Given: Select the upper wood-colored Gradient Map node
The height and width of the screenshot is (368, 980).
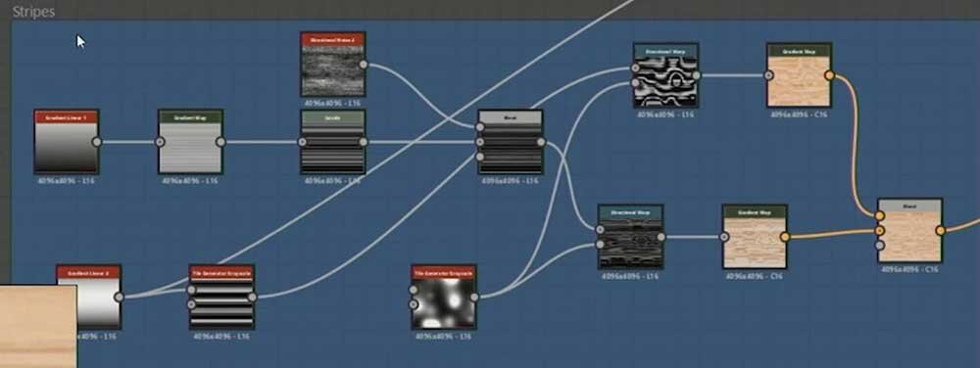Looking at the screenshot, I should pos(799,76).
